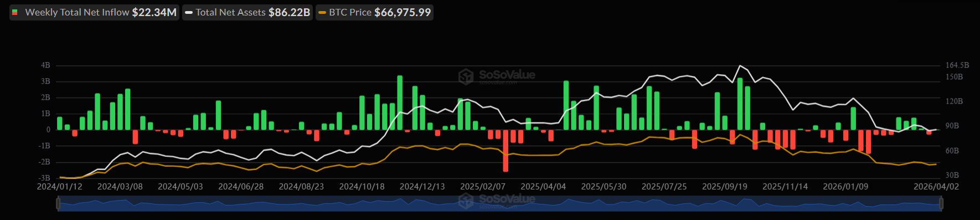Click the tallest green inflow bar near 2024/11
The height and width of the screenshot is (220, 980).
(400, 103)
